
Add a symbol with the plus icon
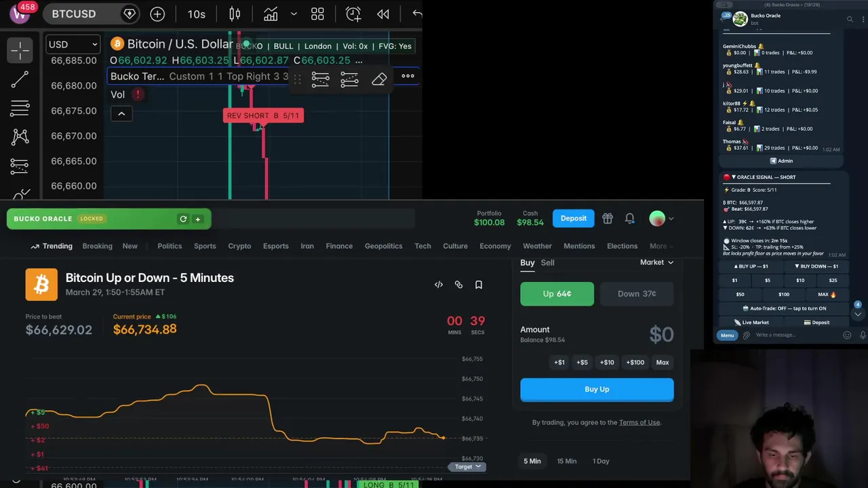[x=157, y=14]
